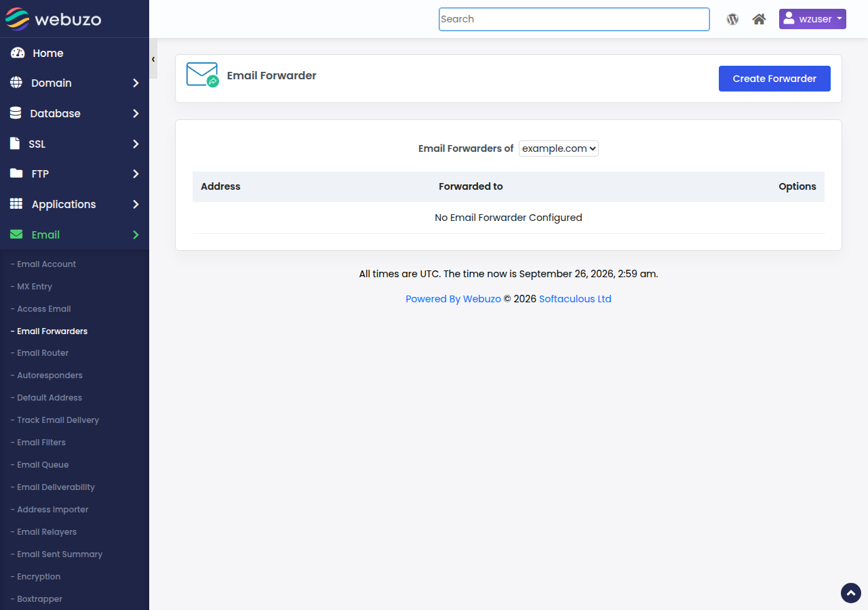
Task: Expand the SSL menu chevron
Action: tap(136, 144)
